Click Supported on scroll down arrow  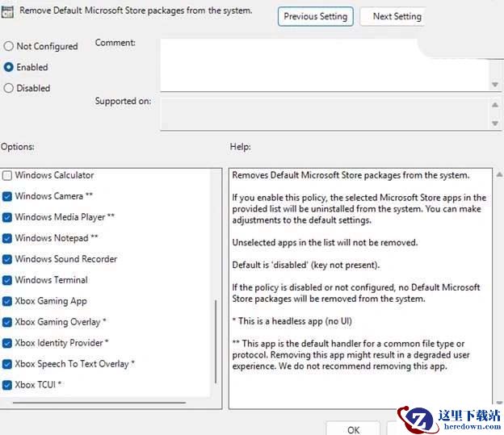point(495,123)
